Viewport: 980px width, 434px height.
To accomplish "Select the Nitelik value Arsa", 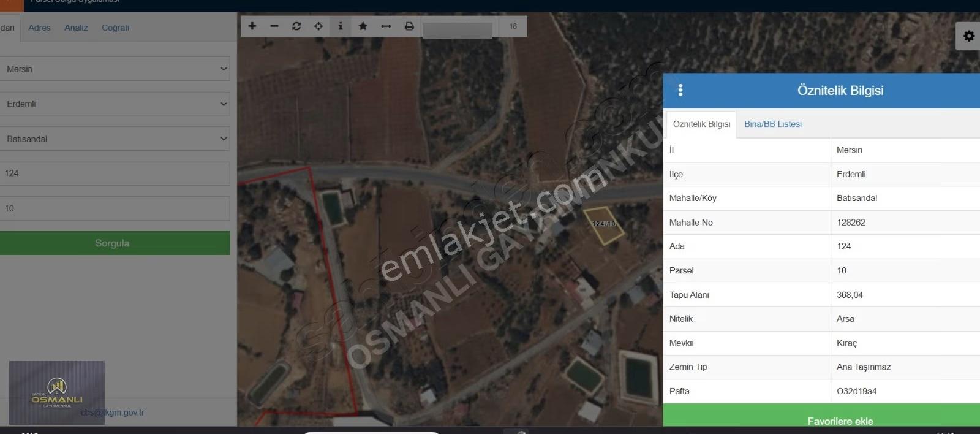I will [845, 319].
